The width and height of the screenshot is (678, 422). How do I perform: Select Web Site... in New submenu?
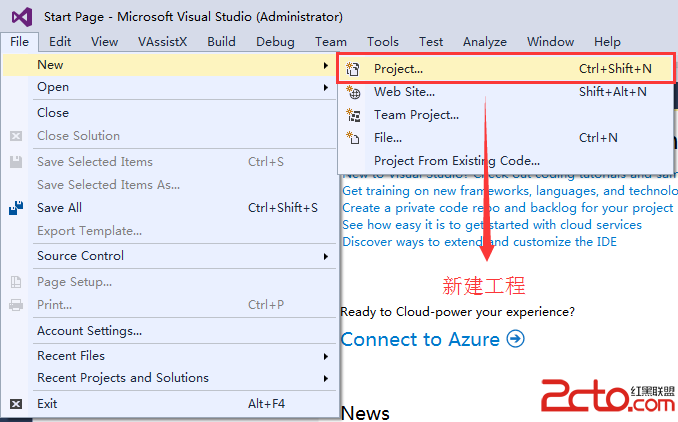pos(505,92)
